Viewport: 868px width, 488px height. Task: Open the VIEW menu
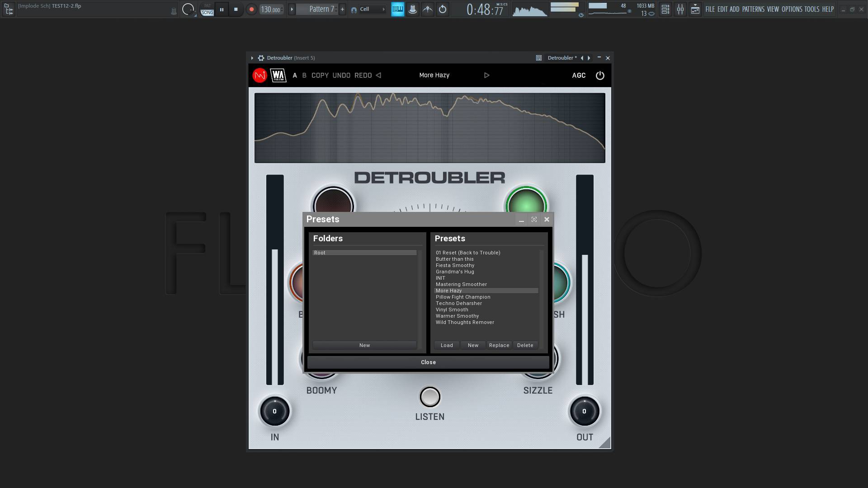tap(773, 9)
